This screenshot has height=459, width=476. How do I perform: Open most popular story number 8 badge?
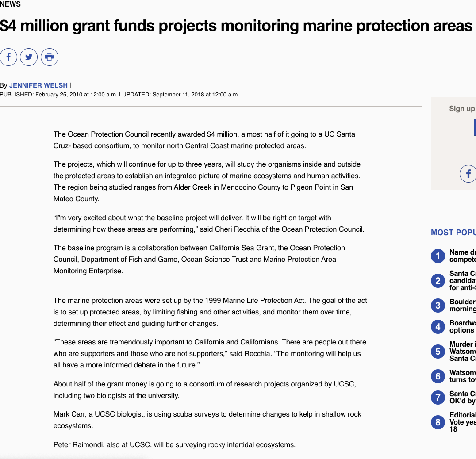[438, 422]
